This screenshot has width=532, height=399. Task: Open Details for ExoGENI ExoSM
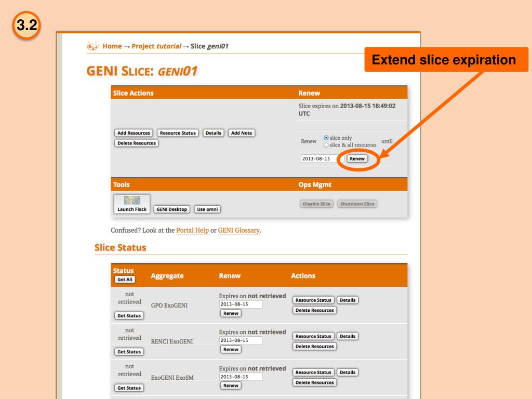[348, 373]
